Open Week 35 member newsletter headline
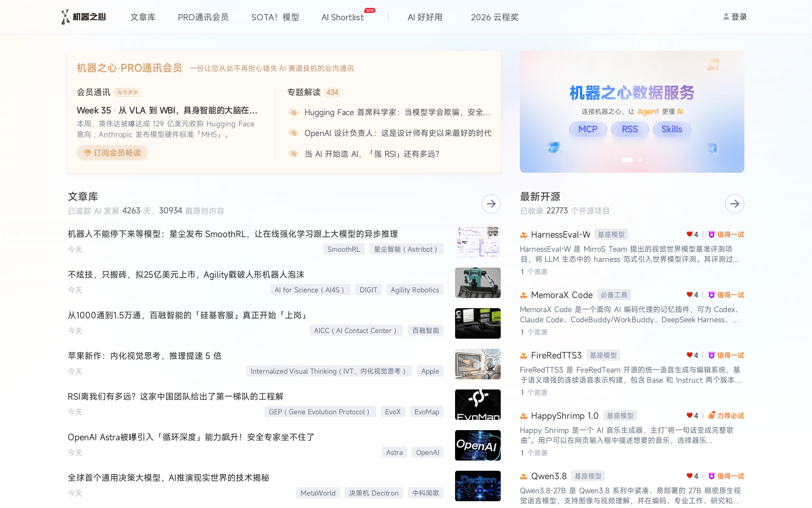The image size is (812, 508). point(167,110)
